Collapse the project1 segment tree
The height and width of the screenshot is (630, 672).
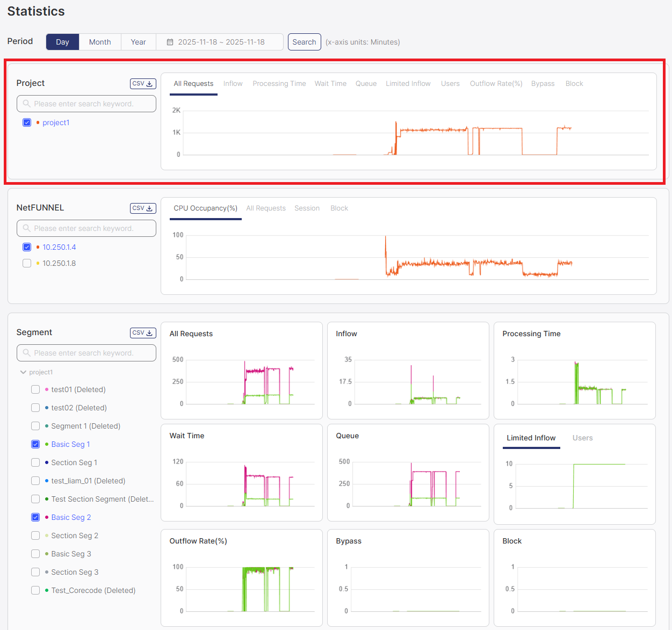(x=23, y=372)
